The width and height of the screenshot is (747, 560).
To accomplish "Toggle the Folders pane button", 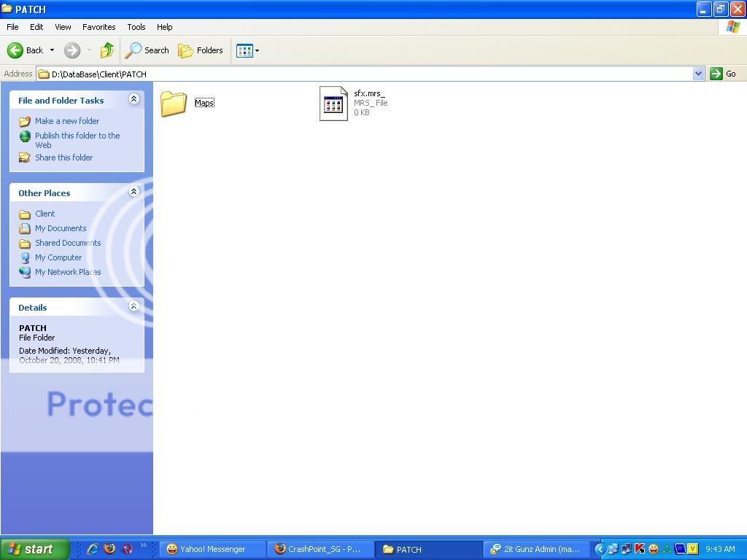I will click(201, 50).
